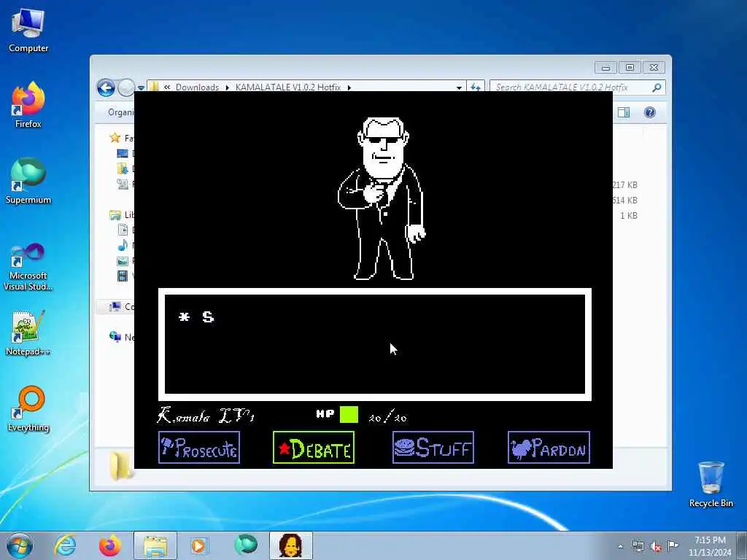Click the search magnifier icon in Explorer
747x560 pixels.
tap(657, 87)
